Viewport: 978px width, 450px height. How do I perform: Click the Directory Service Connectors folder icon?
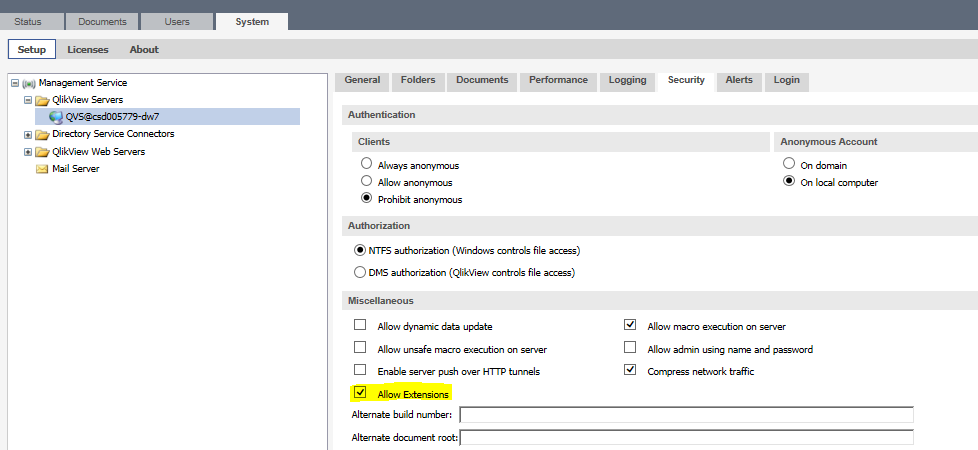42,134
